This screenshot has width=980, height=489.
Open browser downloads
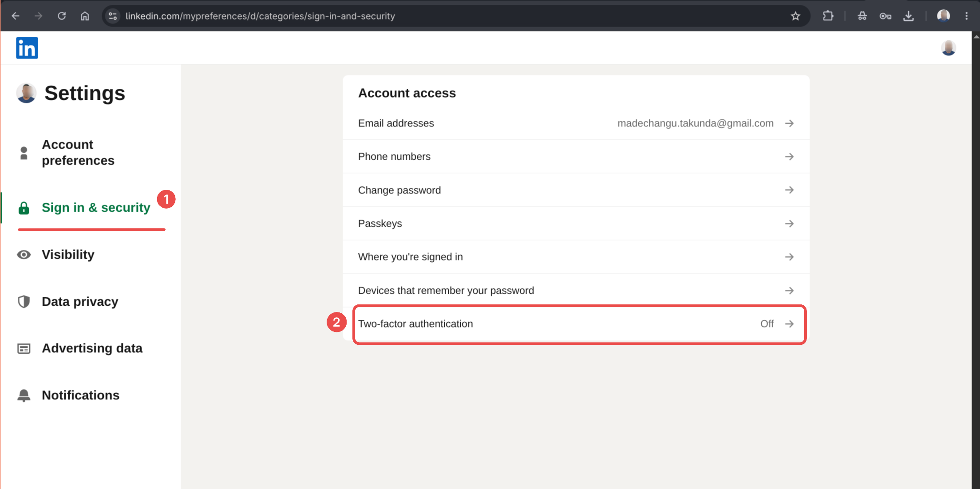point(909,16)
